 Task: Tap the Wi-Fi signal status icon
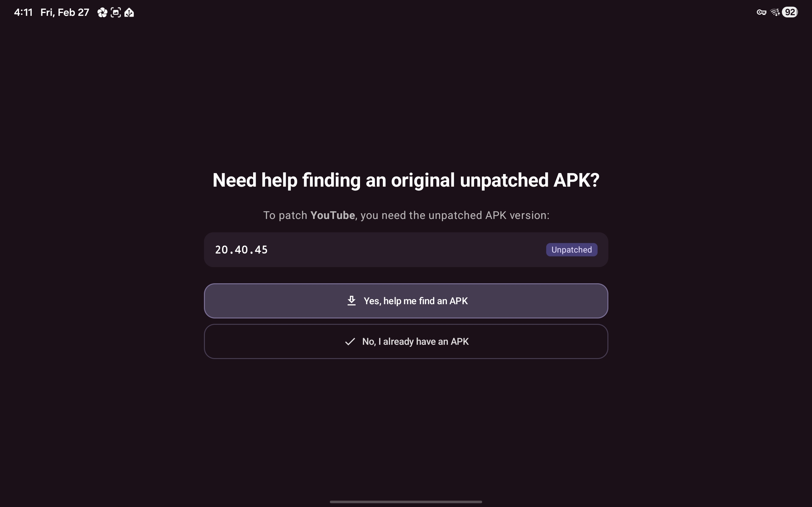[x=774, y=12]
